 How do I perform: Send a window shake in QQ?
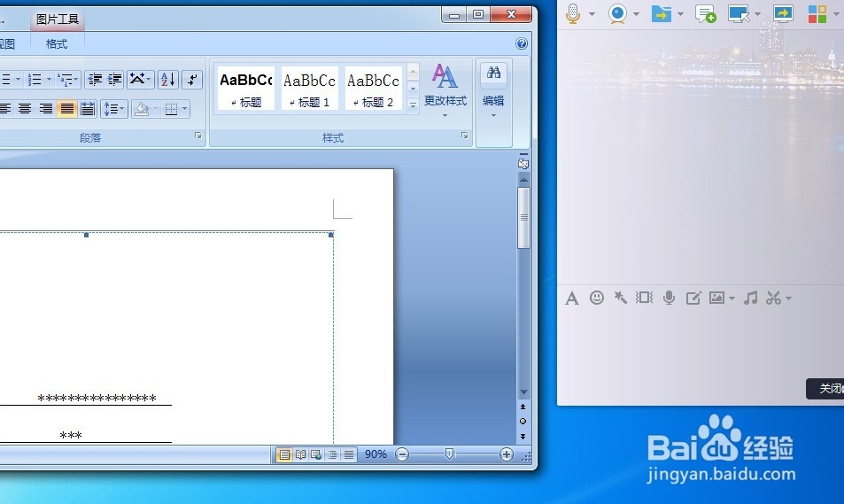click(645, 298)
